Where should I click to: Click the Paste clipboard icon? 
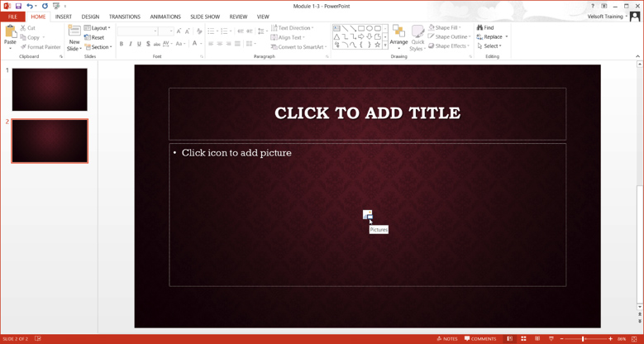click(x=10, y=33)
